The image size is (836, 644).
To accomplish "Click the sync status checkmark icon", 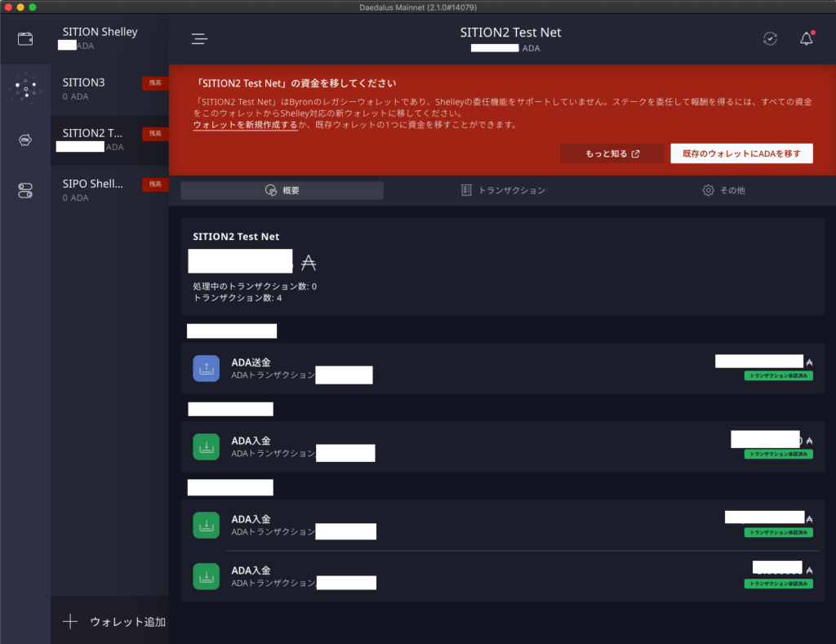I will [770, 38].
